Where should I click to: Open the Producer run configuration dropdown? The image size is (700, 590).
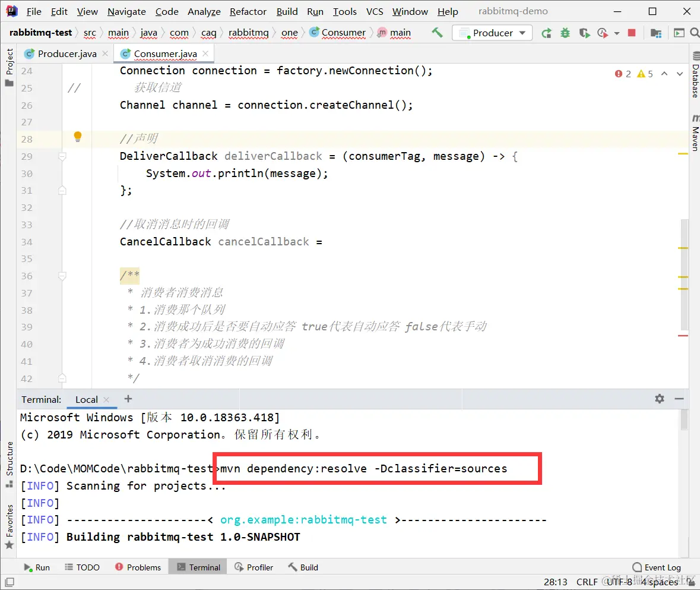point(492,33)
